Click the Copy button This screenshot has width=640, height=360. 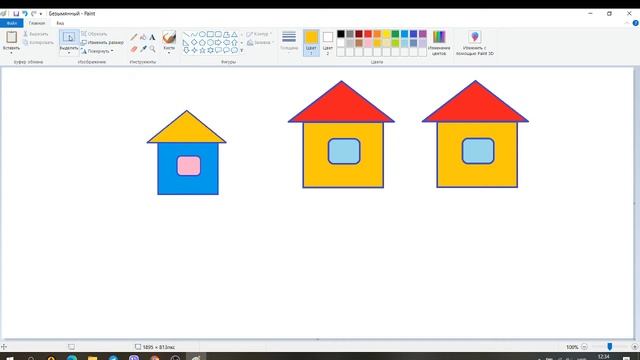(38, 42)
